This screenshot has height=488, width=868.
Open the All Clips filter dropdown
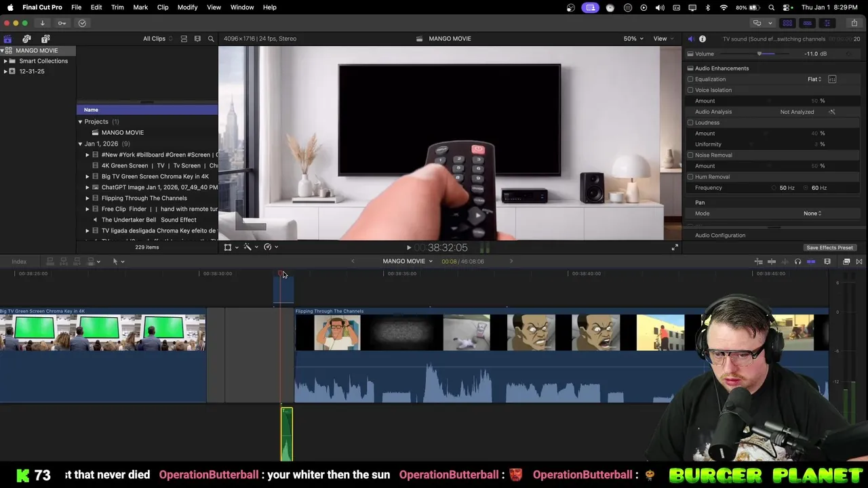point(157,39)
